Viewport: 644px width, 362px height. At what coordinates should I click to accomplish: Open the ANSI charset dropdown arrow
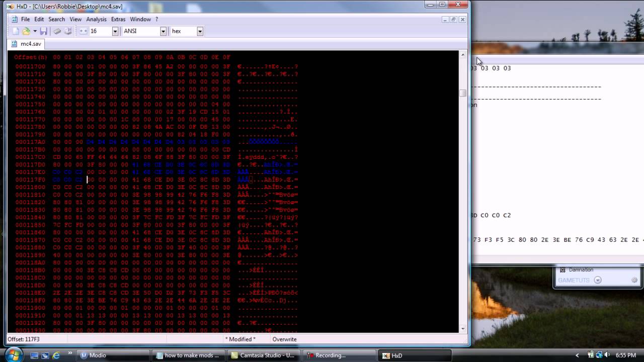163,31
